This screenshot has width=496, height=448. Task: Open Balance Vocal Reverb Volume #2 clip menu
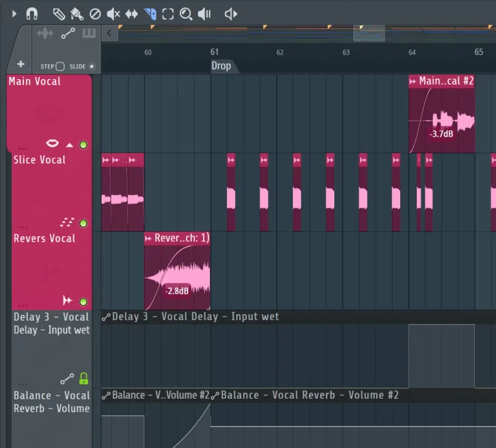point(215,395)
